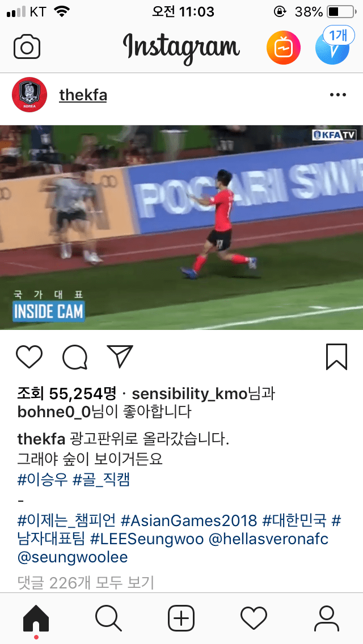Open the @hellasveronafc mention
This screenshot has height=644, width=363.
[269, 539]
